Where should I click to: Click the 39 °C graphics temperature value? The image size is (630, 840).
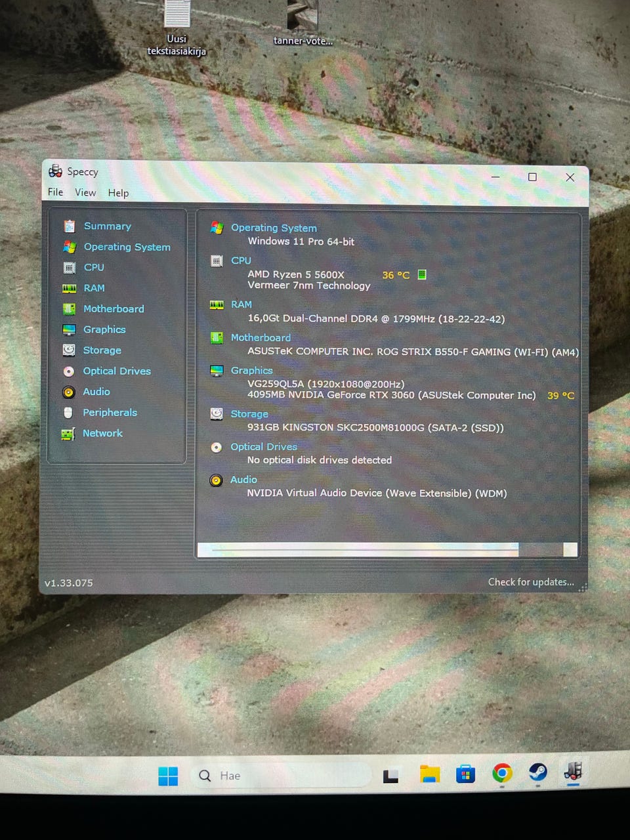(560, 396)
